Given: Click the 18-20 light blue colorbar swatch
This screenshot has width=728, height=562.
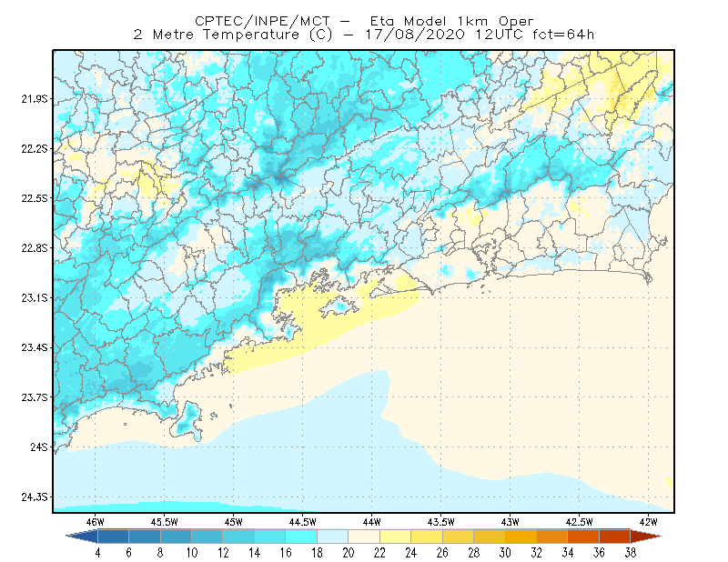Looking at the screenshot, I should pyautogui.click(x=333, y=537).
